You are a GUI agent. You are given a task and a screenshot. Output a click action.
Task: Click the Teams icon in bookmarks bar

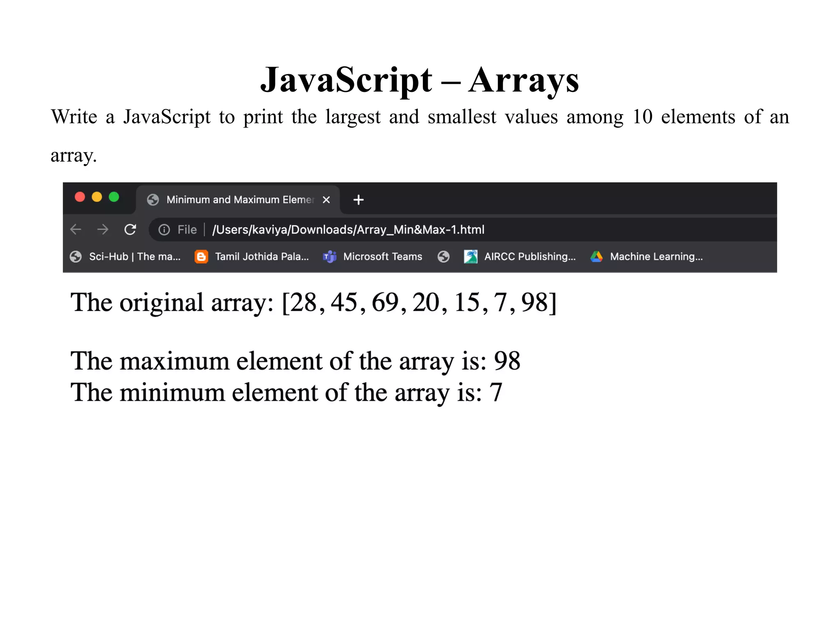(329, 257)
